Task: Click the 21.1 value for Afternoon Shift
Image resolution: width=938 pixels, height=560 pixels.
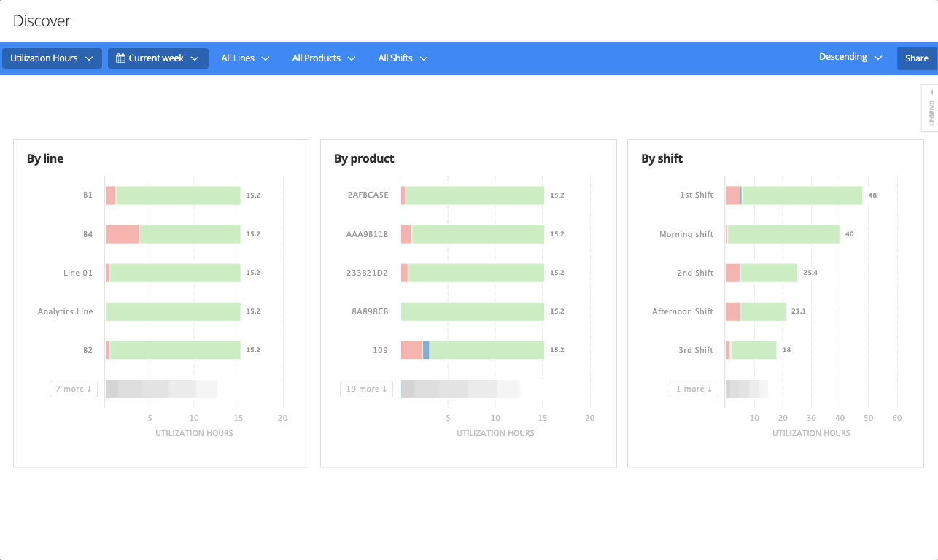Action: pyautogui.click(x=799, y=311)
